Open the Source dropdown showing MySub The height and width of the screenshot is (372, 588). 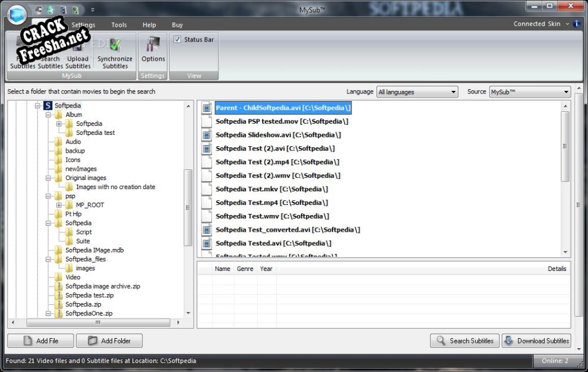[x=529, y=92]
